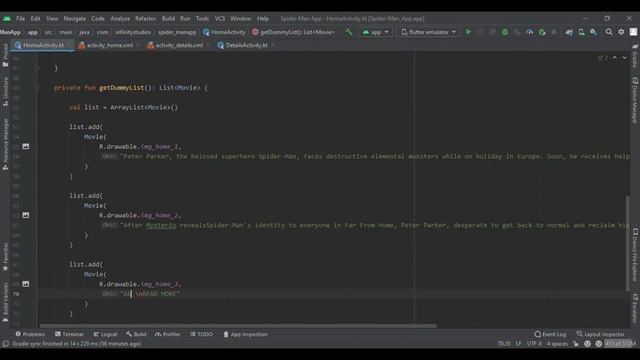Run the app with green play button
The width and height of the screenshot is (640, 360).
[468, 32]
